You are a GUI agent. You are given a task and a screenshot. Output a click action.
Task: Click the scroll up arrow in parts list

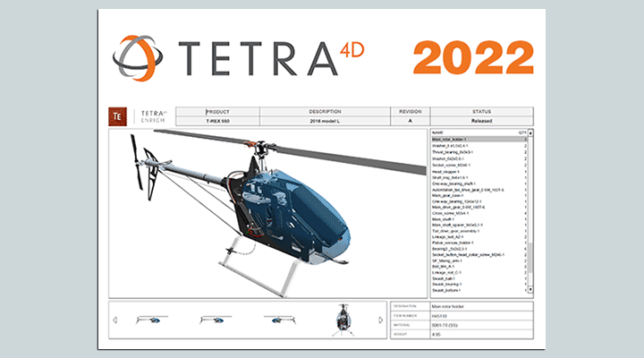530,133
